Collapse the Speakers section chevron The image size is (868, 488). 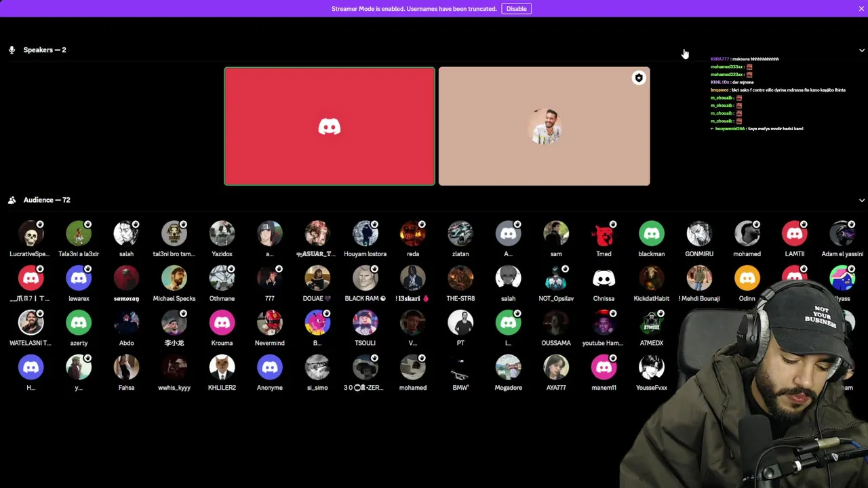tap(862, 50)
